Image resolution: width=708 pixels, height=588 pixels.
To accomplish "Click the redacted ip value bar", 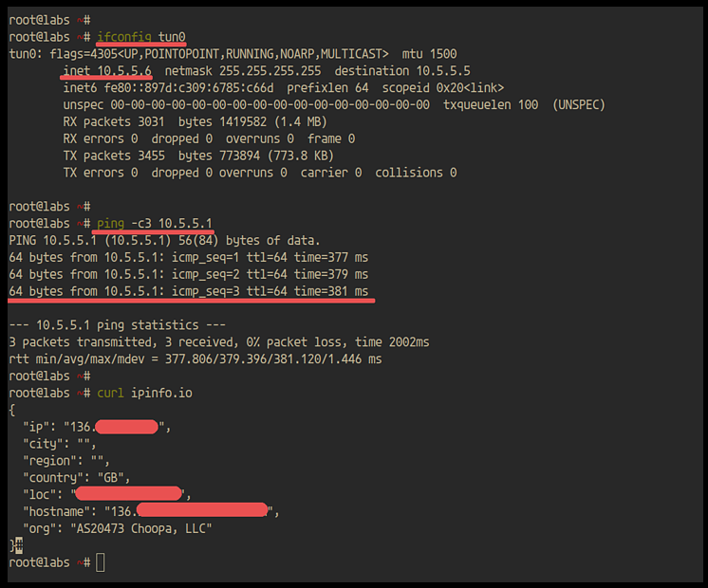I will (x=125, y=427).
